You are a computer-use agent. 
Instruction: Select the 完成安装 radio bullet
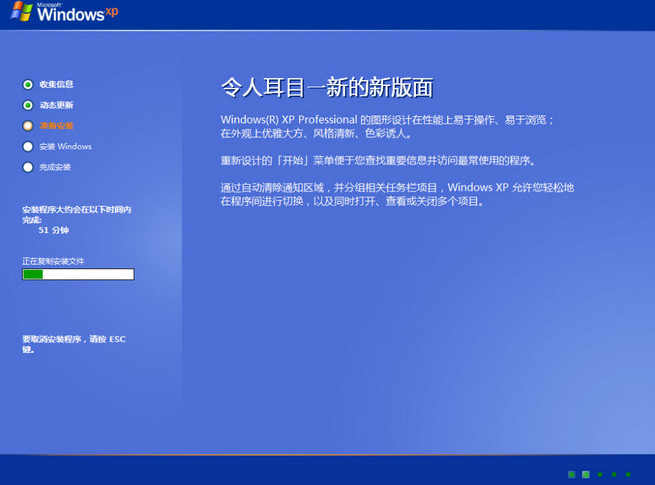pyautogui.click(x=27, y=167)
